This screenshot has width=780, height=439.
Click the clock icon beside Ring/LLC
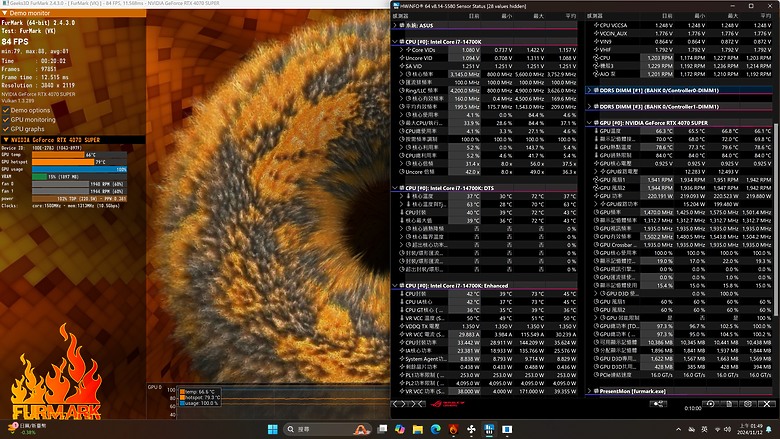pyautogui.click(x=402, y=90)
